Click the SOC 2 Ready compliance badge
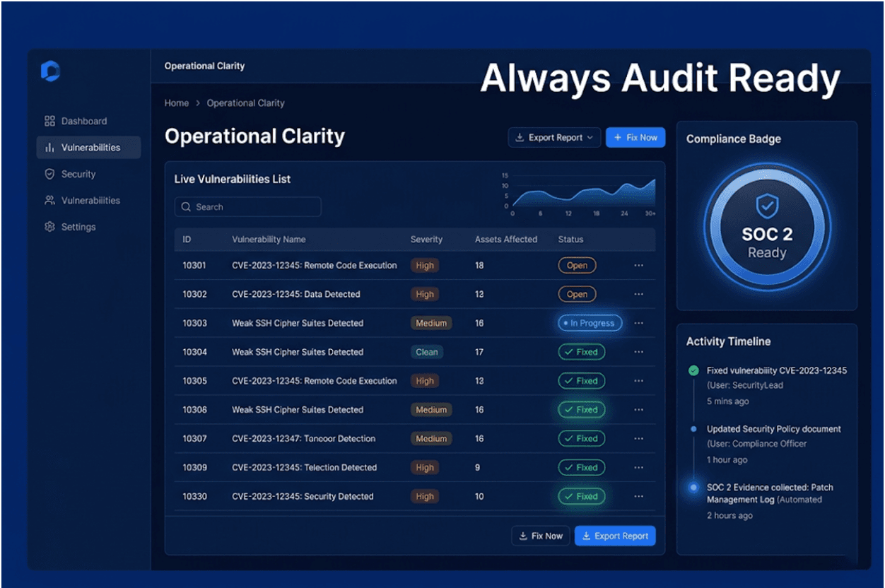This screenshot has width=885, height=588. click(767, 228)
